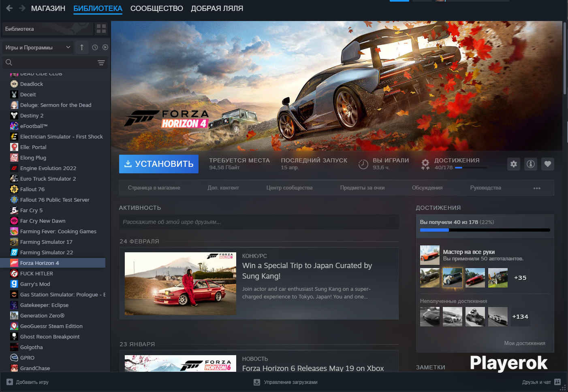Open the filter options icon in search bar
The height and width of the screenshot is (392, 568).
[x=101, y=63]
